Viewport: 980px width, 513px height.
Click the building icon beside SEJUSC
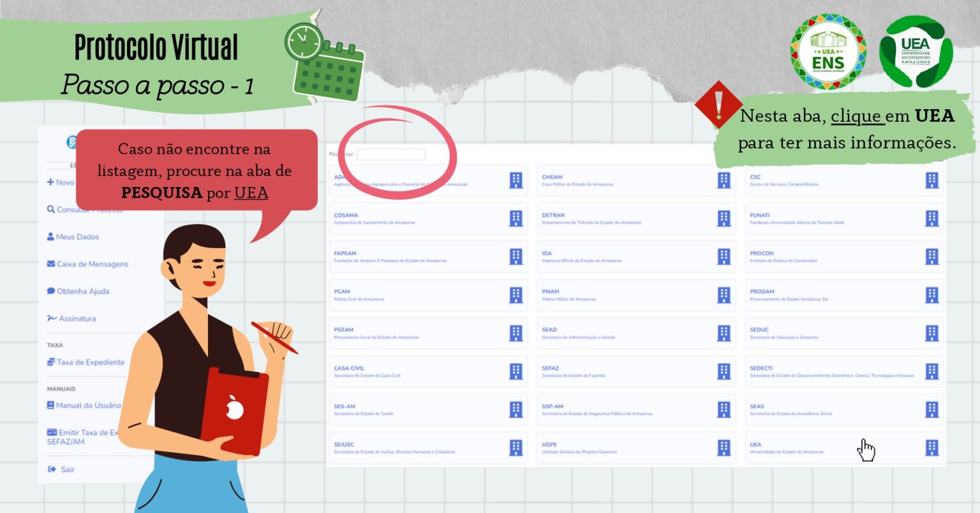516,448
